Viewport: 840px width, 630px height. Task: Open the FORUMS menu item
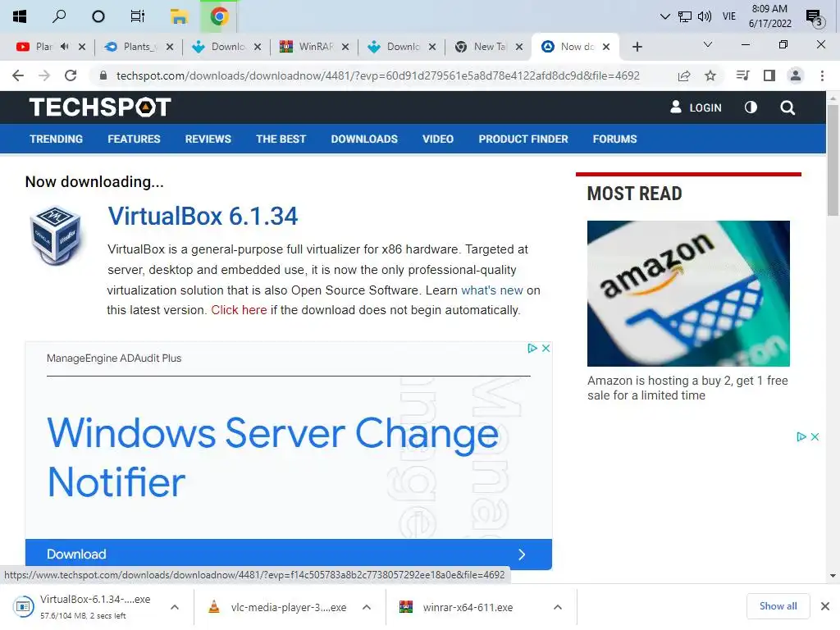click(614, 139)
